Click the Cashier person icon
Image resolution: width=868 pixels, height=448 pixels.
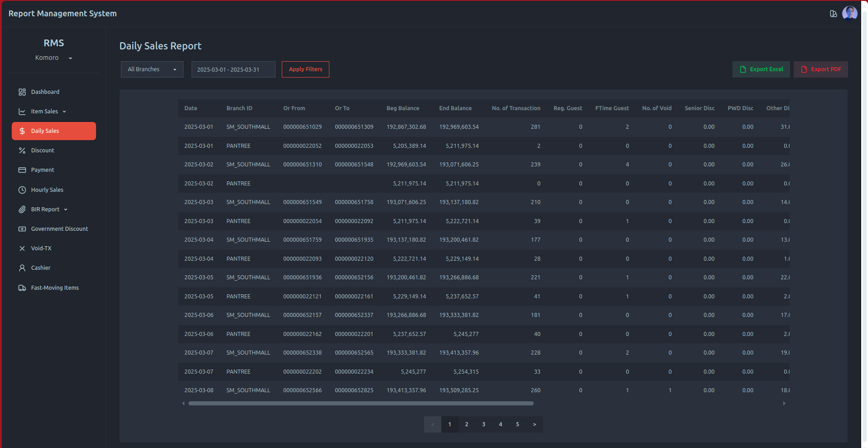coord(22,268)
